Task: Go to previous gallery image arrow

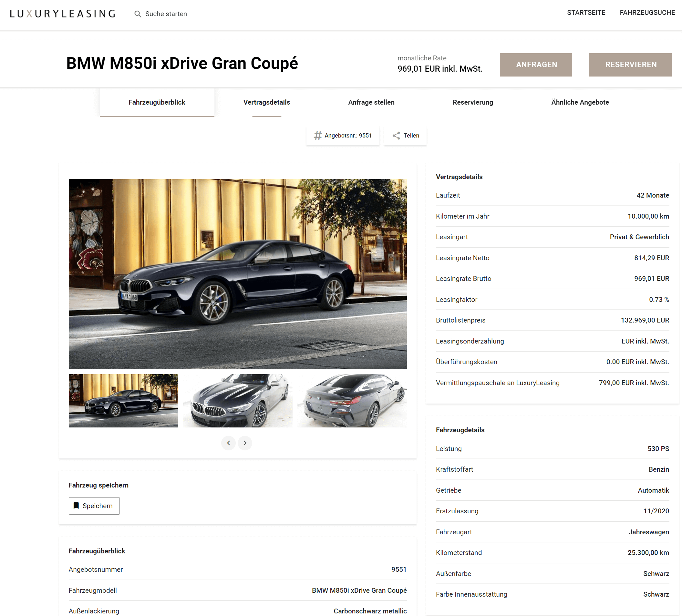Action: [228, 443]
